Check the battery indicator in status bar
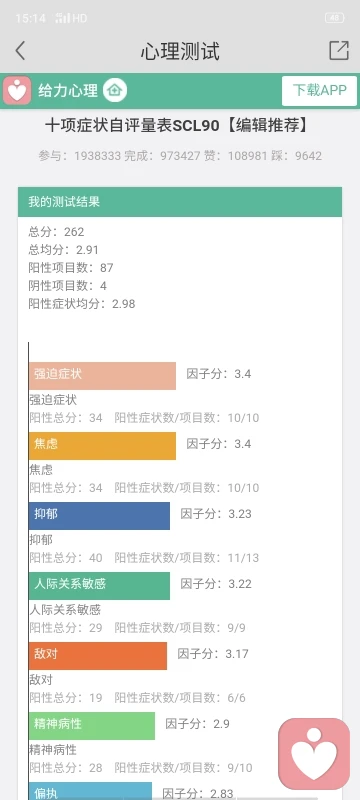360x800 pixels. (x=335, y=18)
